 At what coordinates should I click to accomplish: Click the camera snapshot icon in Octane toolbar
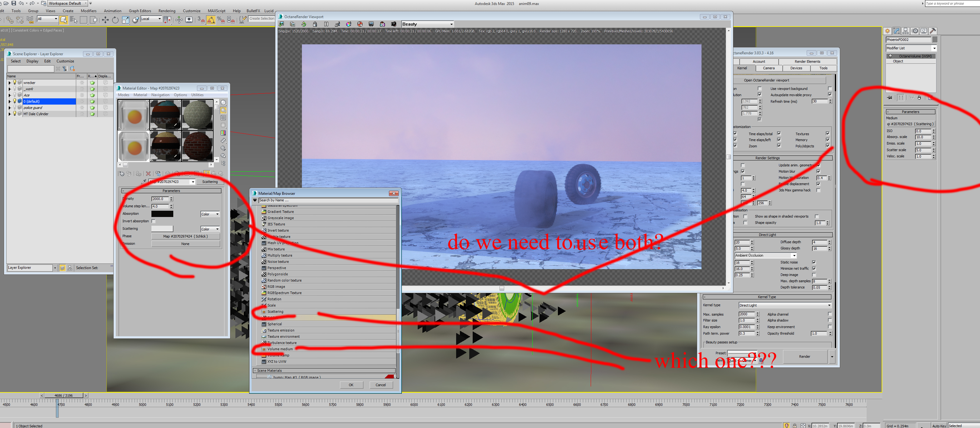(394, 24)
